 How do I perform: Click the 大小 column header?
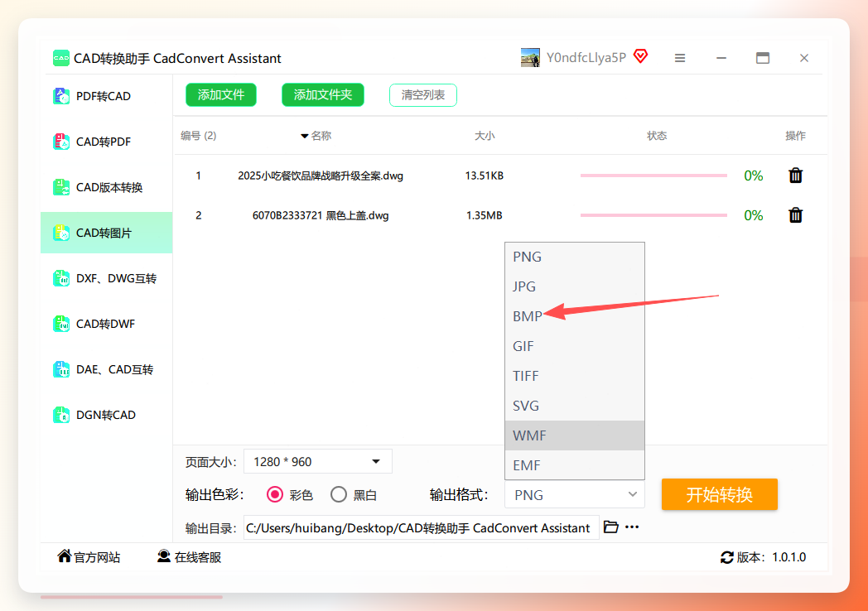click(x=485, y=136)
